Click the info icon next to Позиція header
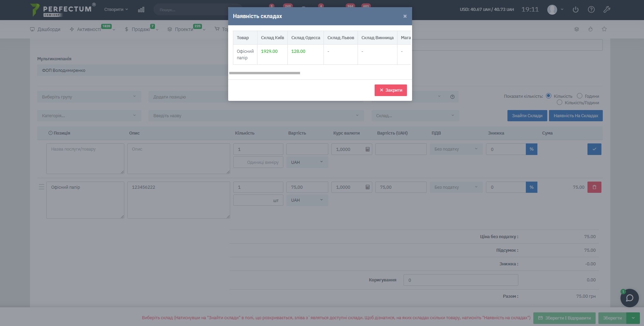The width and height of the screenshot is (644, 326). coord(50,133)
